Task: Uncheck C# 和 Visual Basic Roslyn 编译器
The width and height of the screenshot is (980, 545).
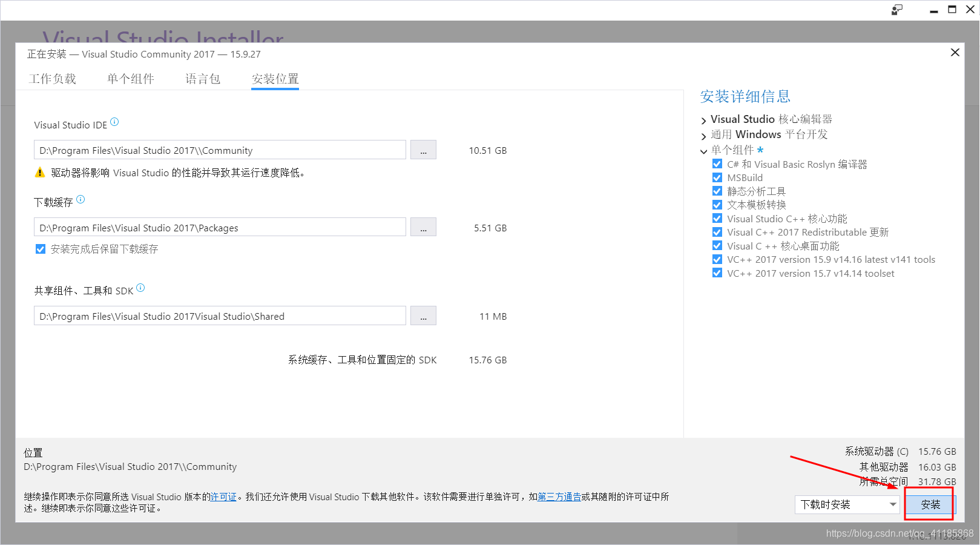Action: click(x=717, y=164)
